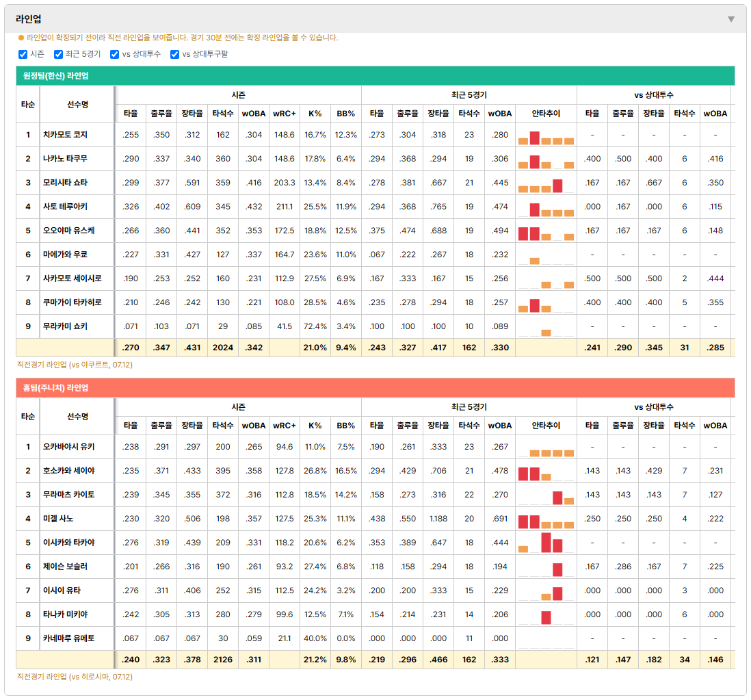This screenshot has height=700, width=751.
Task: Collapse the 라인업 panel with the arrow
Action: coord(731,19)
